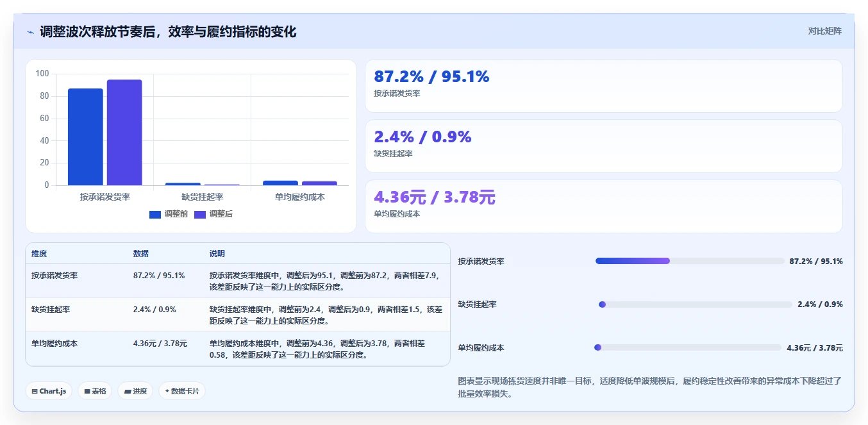Toggle the 调整后 legend swatch
The width and height of the screenshot is (868, 425).
(200, 215)
